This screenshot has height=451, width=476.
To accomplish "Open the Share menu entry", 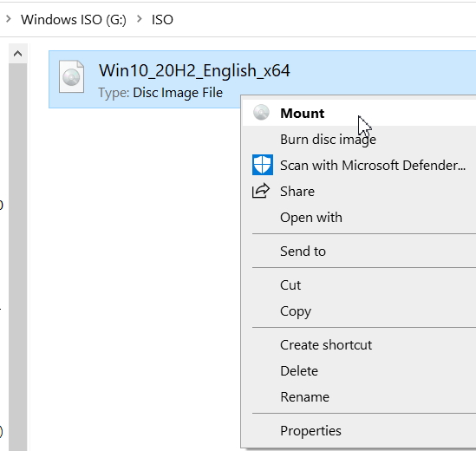I will [359, 192].
